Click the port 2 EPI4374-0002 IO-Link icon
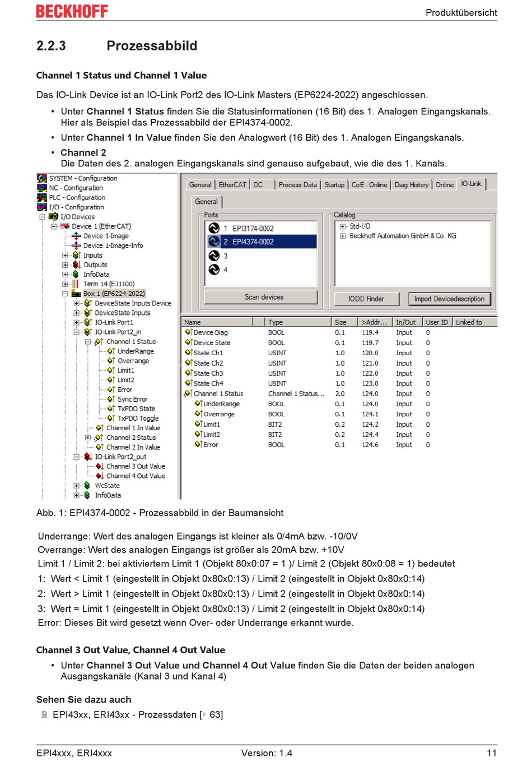Screen dimensions: 532x767 pyautogui.click(x=214, y=241)
